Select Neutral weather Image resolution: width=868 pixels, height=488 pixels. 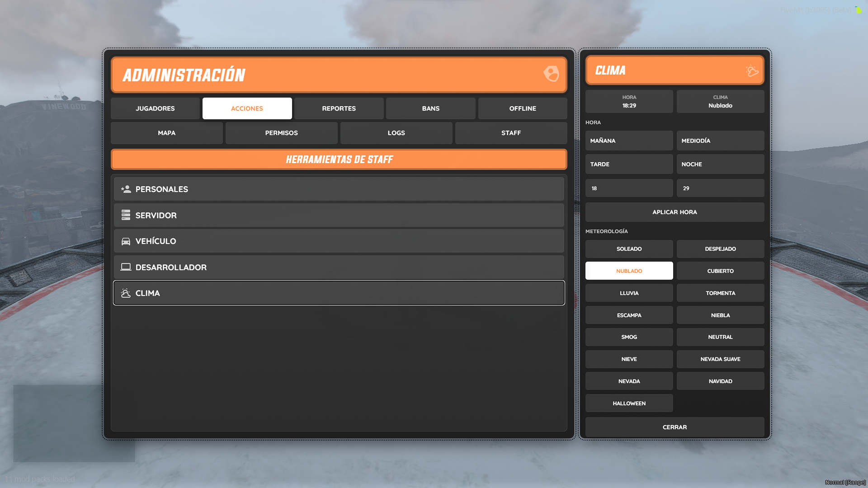pos(720,337)
